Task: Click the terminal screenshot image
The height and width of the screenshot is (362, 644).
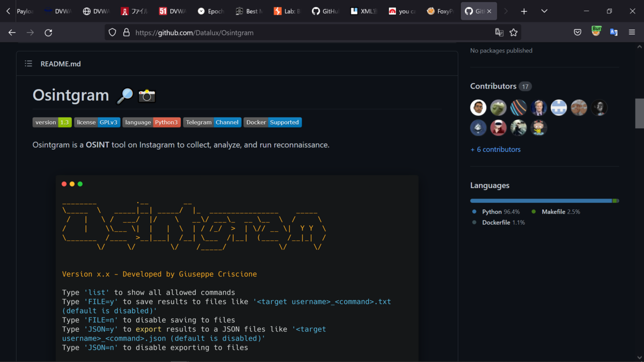Action: click(x=237, y=268)
